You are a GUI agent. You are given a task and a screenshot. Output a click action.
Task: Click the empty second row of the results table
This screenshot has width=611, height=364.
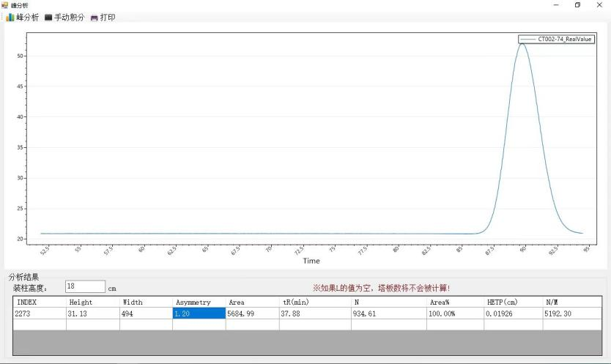pos(293,324)
